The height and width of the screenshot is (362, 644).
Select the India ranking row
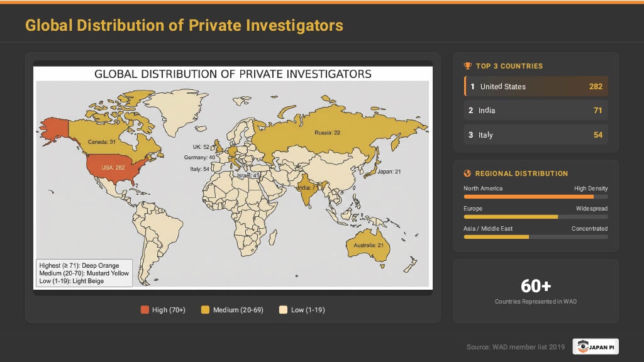tap(536, 111)
